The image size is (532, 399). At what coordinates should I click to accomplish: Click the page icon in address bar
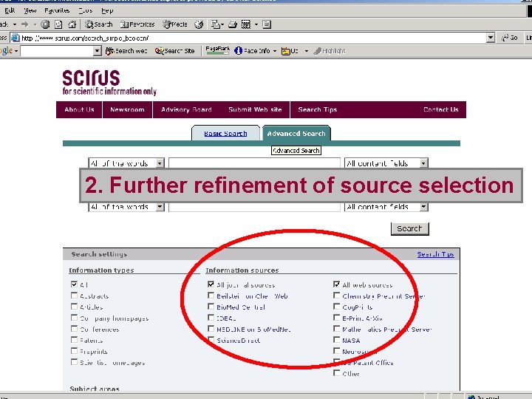pyautogui.click(x=16, y=38)
